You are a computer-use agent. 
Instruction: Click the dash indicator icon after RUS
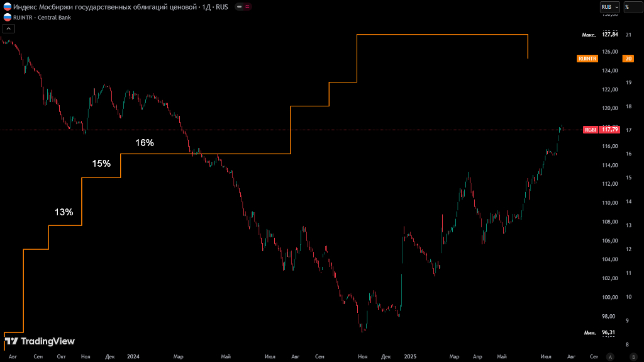(x=240, y=7)
